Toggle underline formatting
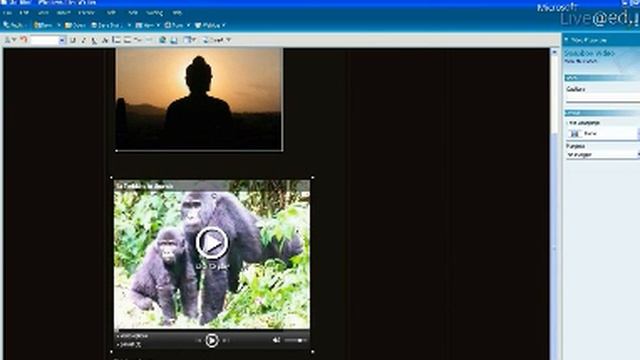640x360 pixels. 94,40
